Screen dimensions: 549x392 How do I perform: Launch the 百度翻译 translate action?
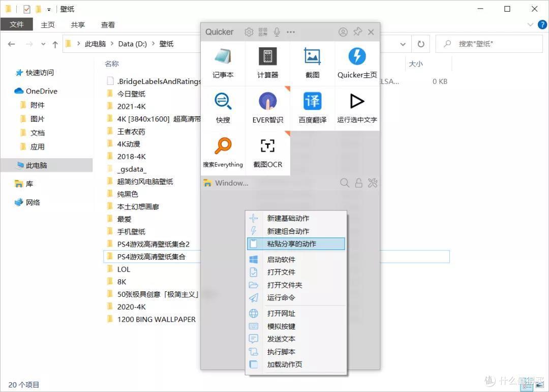312,108
